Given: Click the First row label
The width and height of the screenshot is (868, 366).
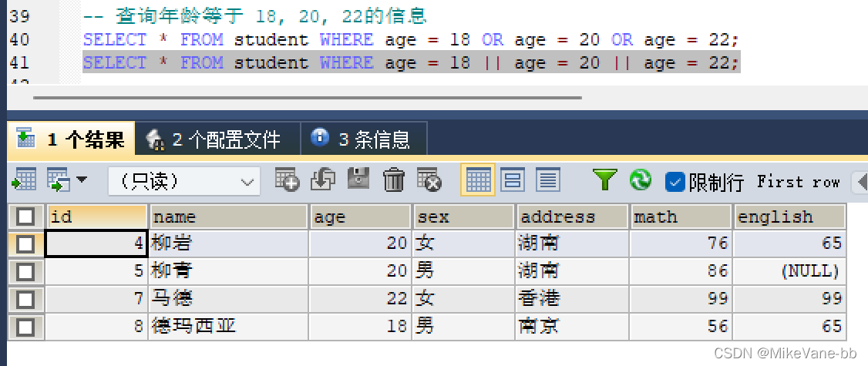Looking at the screenshot, I should [x=798, y=182].
